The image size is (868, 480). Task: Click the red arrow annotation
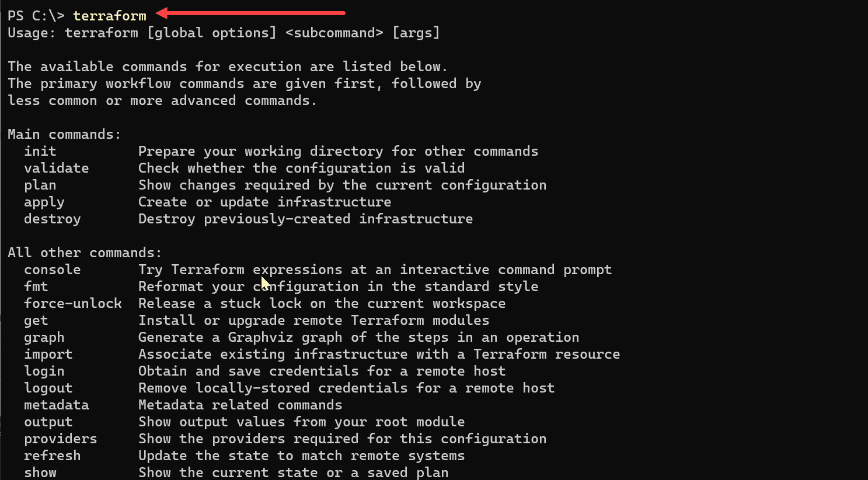pos(251,13)
